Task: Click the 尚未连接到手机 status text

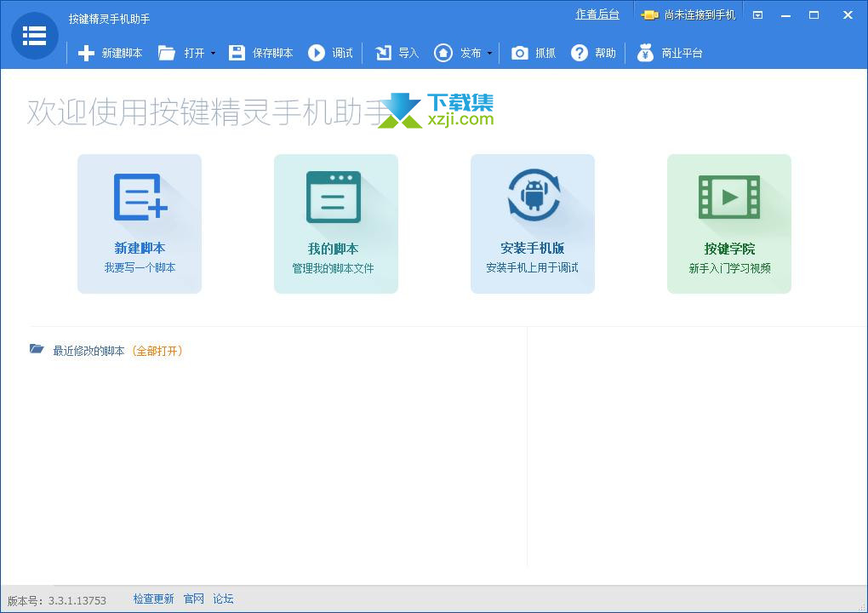Action: point(700,15)
